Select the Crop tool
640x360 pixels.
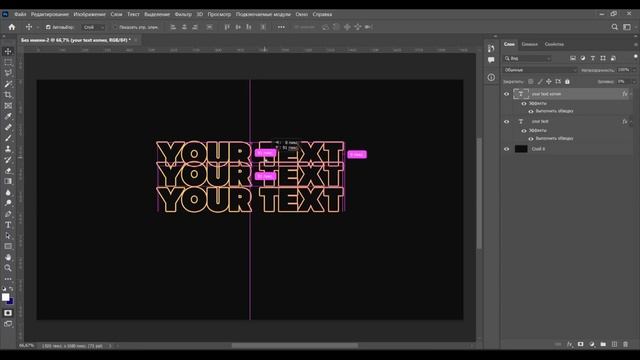click(x=8, y=95)
